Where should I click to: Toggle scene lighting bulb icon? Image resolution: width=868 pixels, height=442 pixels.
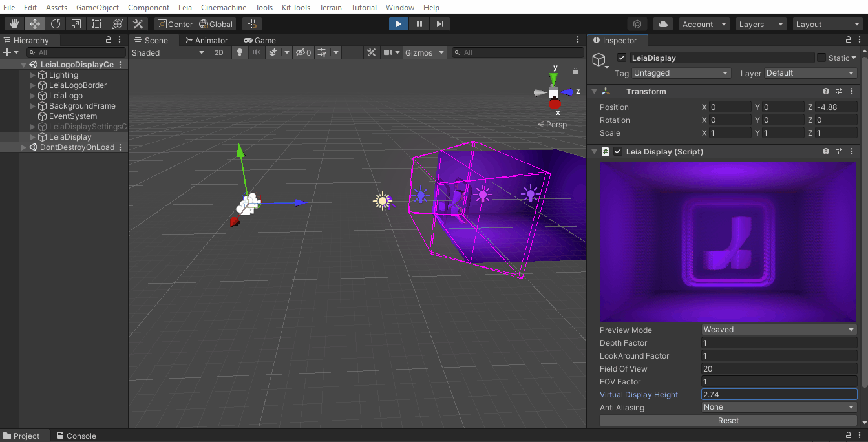pyautogui.click(x=240, y=52)
